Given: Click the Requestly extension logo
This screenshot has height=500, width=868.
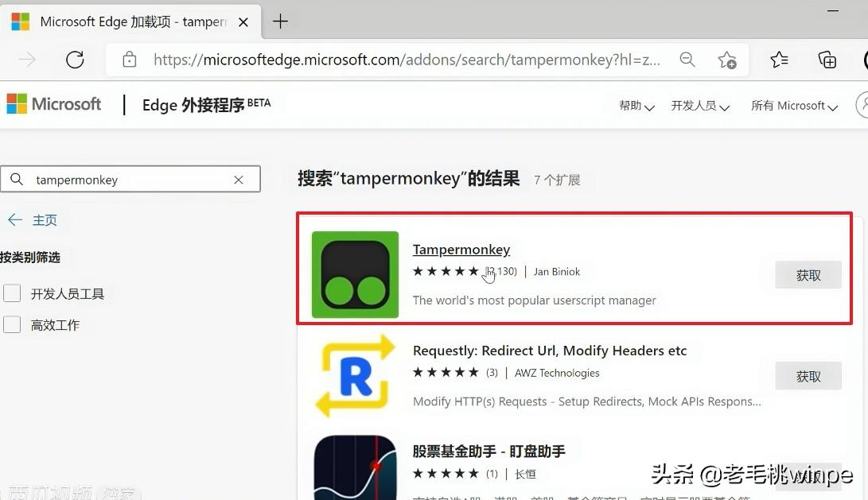Looking at the screenshot, I should click(355, 375).
